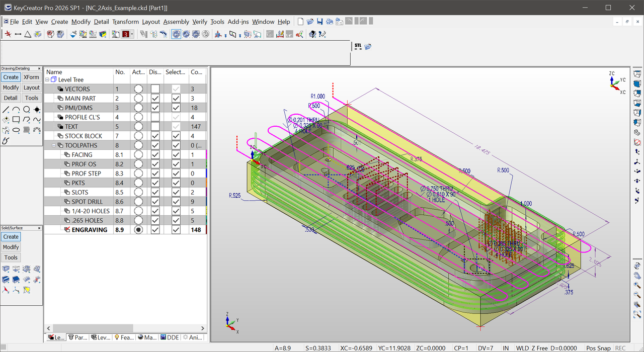Click the solid block primitive icon in Solid/Surface palette
This screenshot has height=352, width=644.
(x=6, y=269)
